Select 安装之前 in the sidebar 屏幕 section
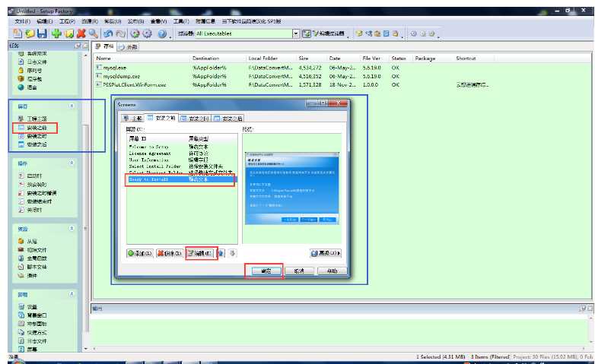595x364 pixels. (33, 128)
